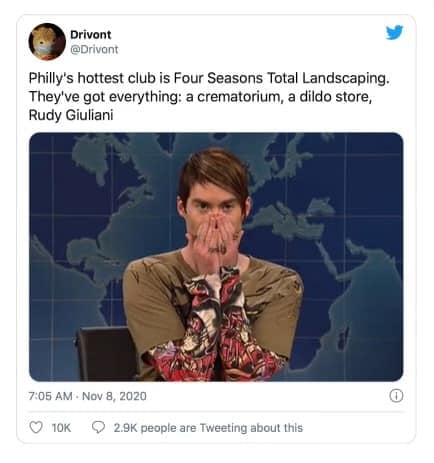Open the @Drivont handle link
Viewport: 434px width, 463px height.
[94, 49]
